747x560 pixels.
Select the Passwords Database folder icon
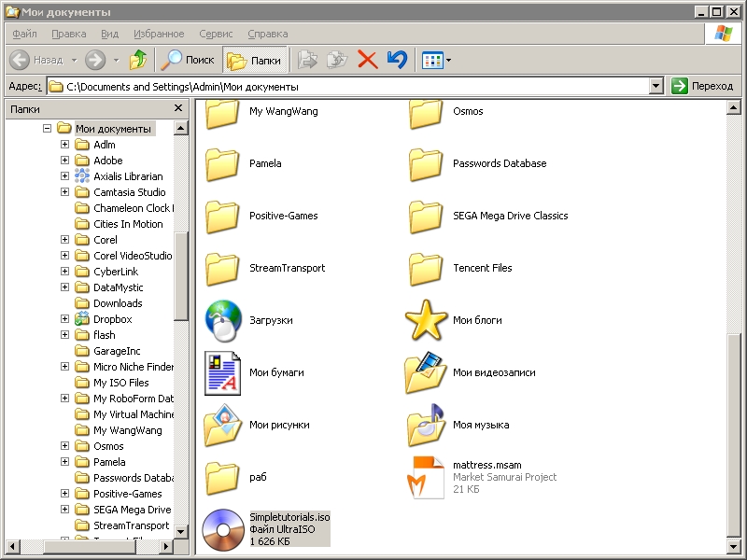[426, 164]
